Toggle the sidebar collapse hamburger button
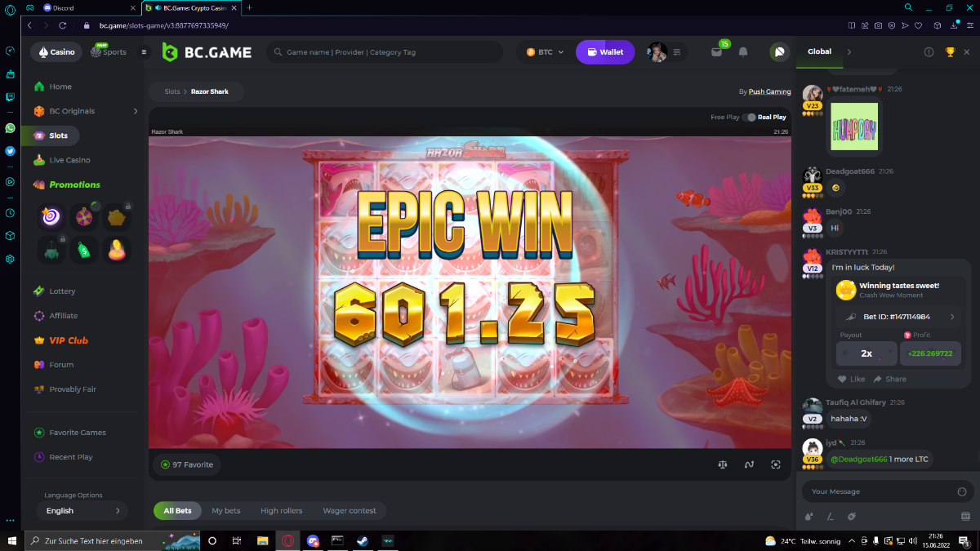Viewport: 980px width, 551px height. [145, 52]
